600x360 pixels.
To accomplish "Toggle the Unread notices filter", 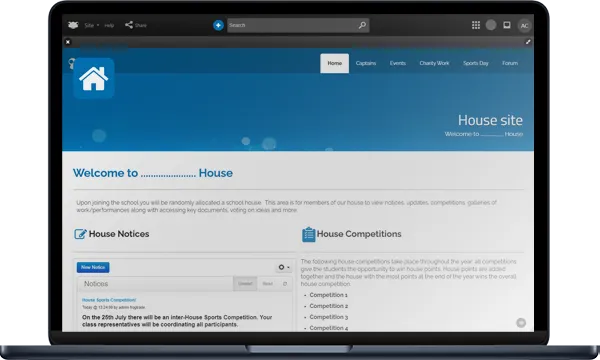I will (x=245, y=284).
